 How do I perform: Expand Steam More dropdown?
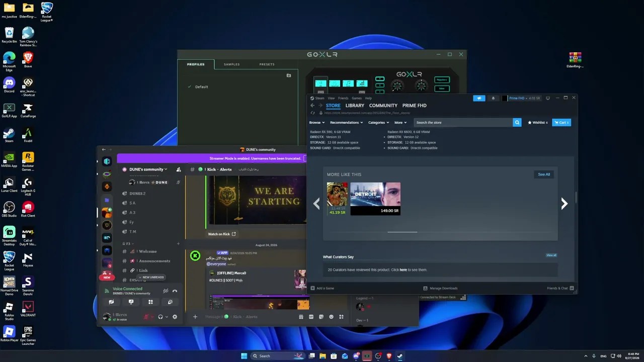[401, 122]
